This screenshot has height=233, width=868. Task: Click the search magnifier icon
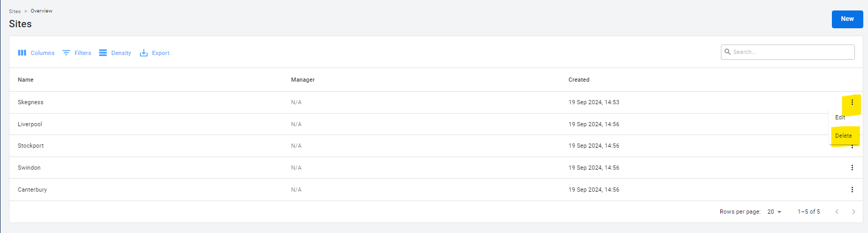click(x=728, y=52)
